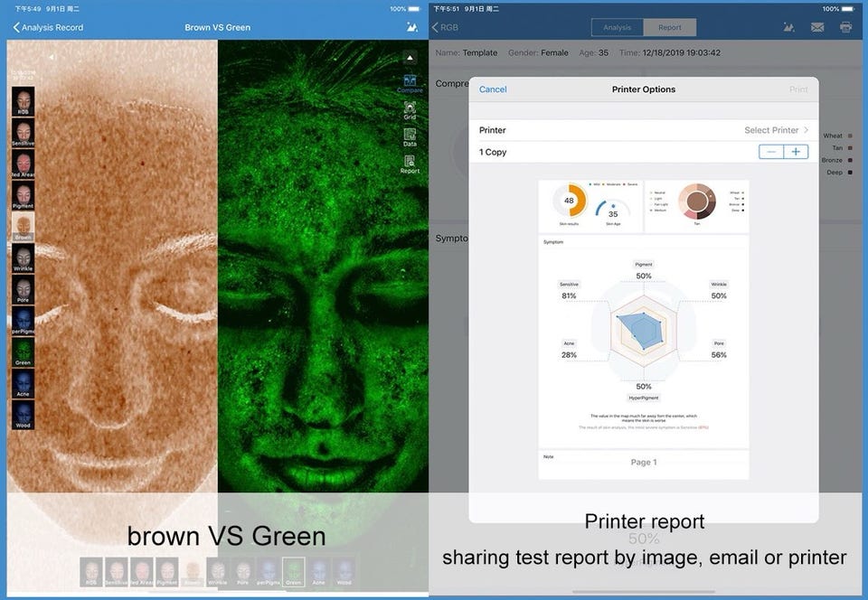Open the Compare tool
868x600 pixels.
tap(410, 83)
